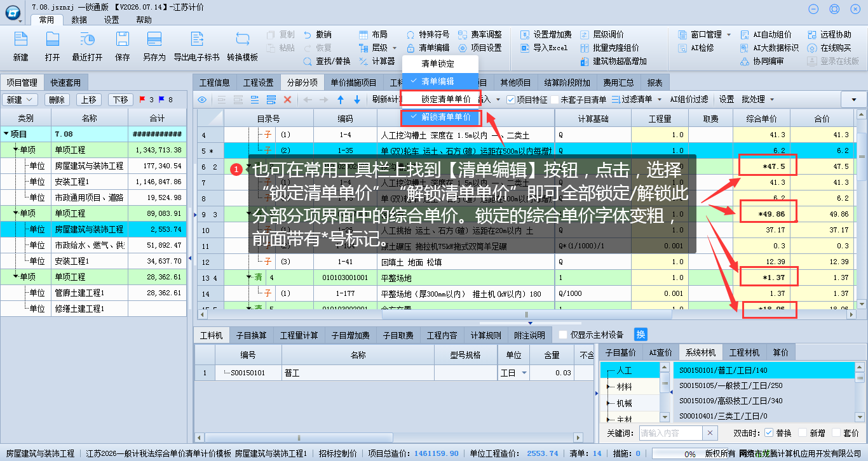The height and width of the screenshot is (461, 868).
Task: Undo with the 撤销 toolbar icon
Action: 317,34
